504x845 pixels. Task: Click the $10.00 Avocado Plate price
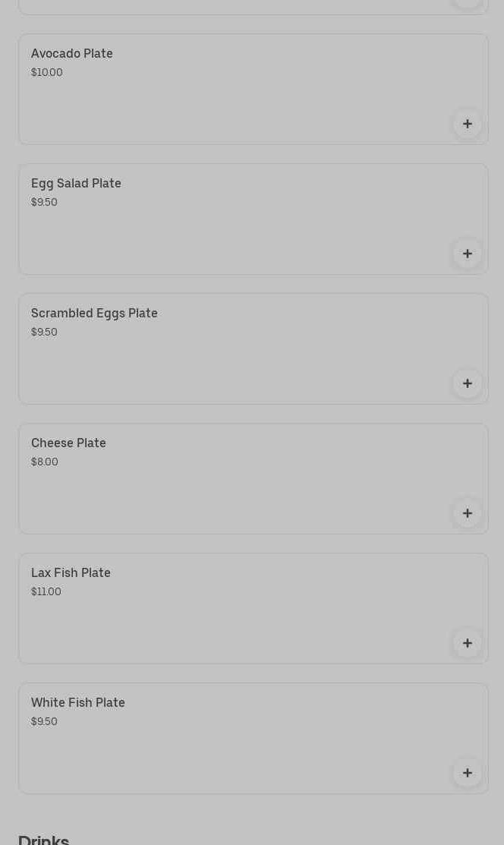coord(47,72)
